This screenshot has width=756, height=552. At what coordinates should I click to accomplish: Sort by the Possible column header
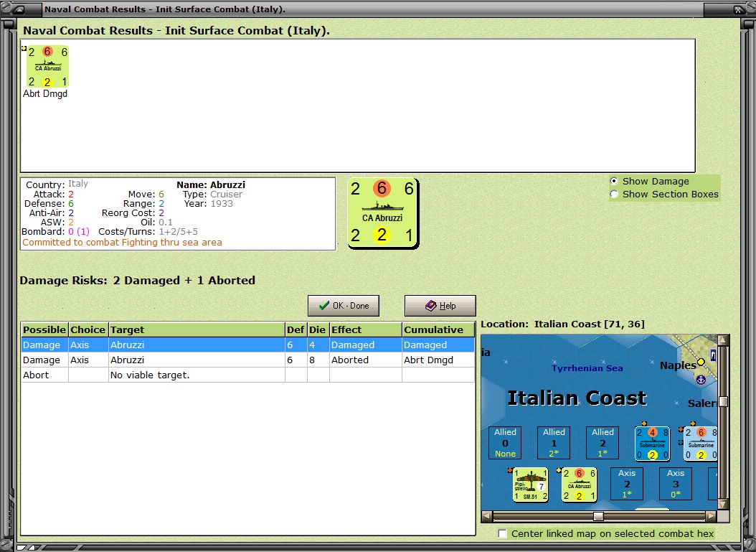(44, 330)
